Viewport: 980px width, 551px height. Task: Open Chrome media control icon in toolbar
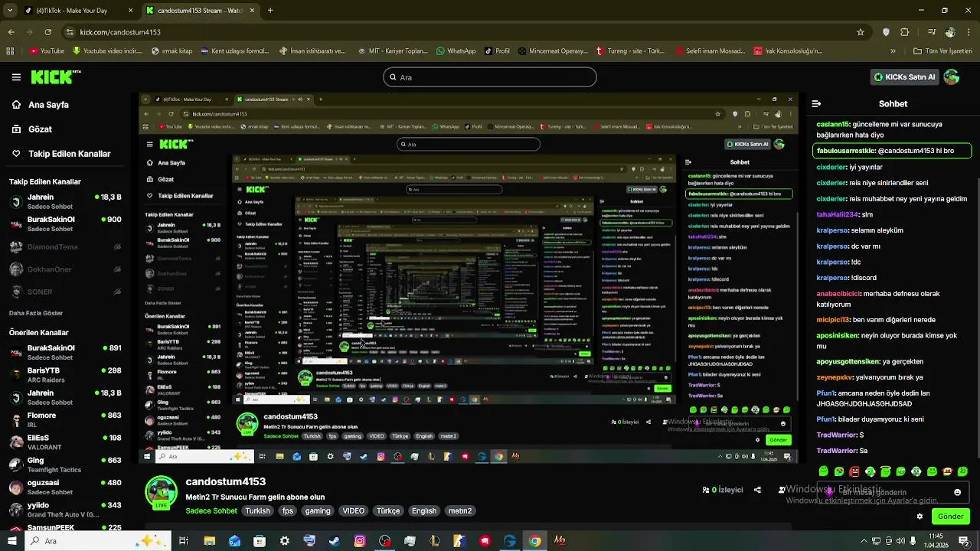pyautogui.click(x=931, y=32)
